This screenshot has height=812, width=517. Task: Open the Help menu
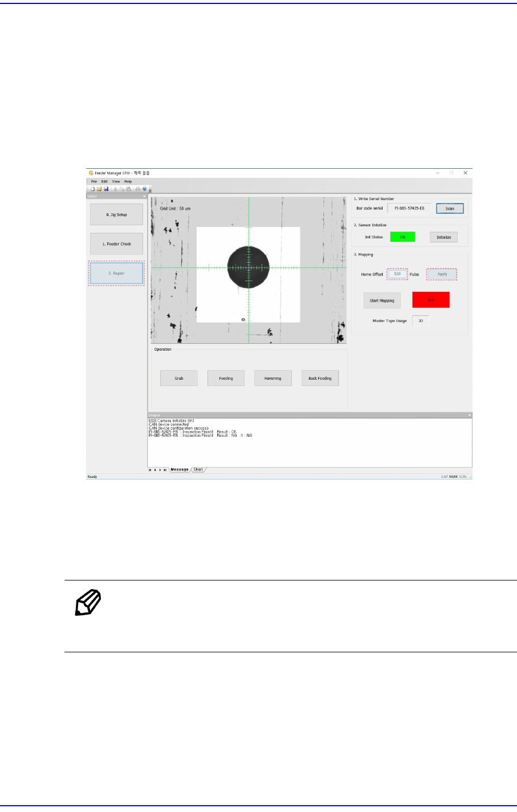(128, 181)
